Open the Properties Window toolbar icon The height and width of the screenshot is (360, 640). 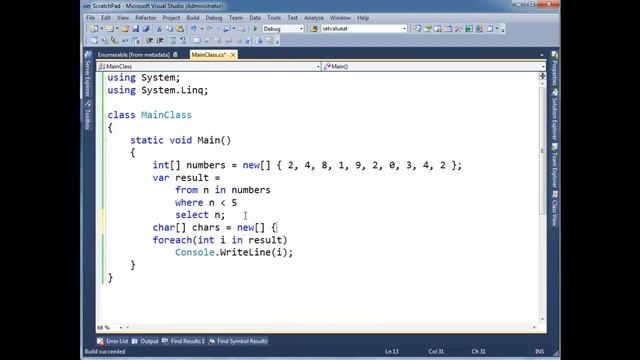pos(427,29)
